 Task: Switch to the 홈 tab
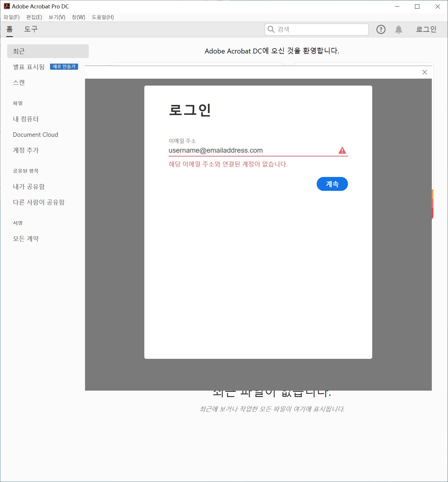click(10, 29)
